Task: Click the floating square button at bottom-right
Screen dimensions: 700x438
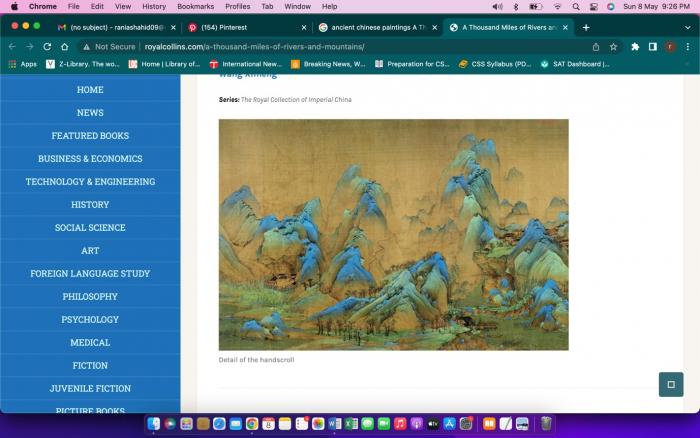Action: (x=671, y=384)
